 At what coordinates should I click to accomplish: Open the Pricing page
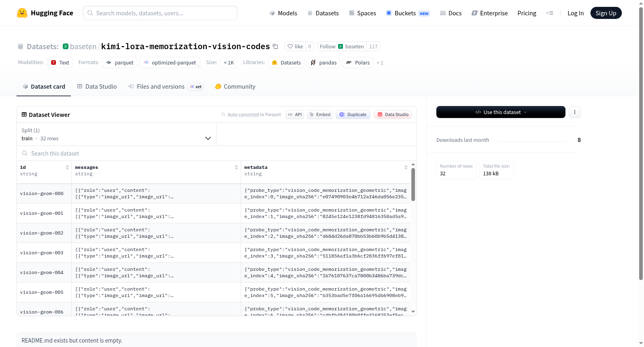[527, 13]
